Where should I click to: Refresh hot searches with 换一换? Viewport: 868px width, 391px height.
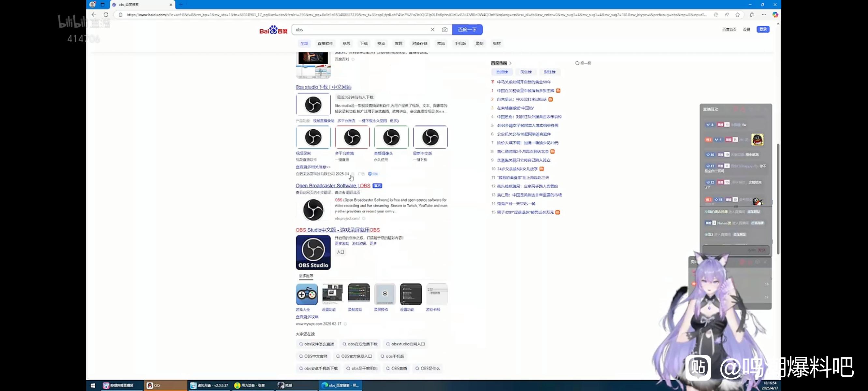click(x=583, y=63)
